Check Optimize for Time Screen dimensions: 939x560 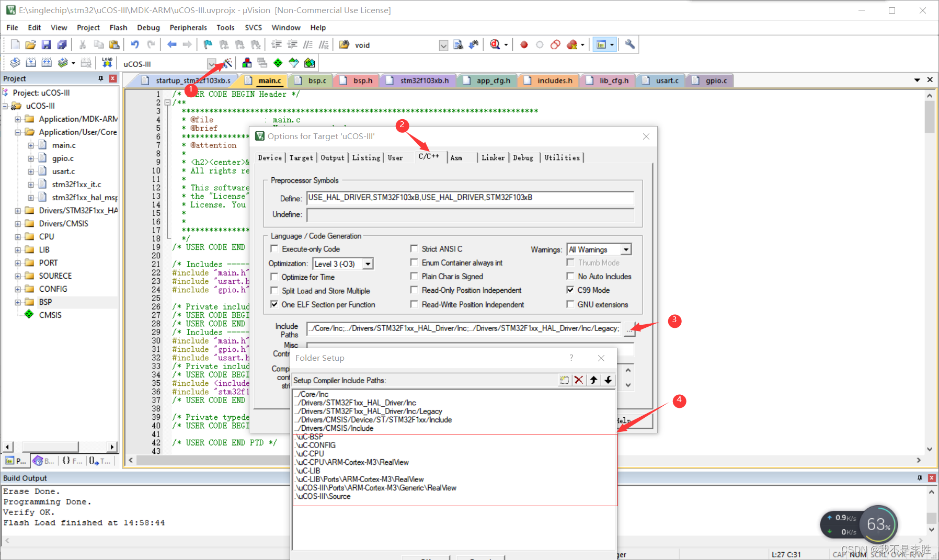[274, 277]
